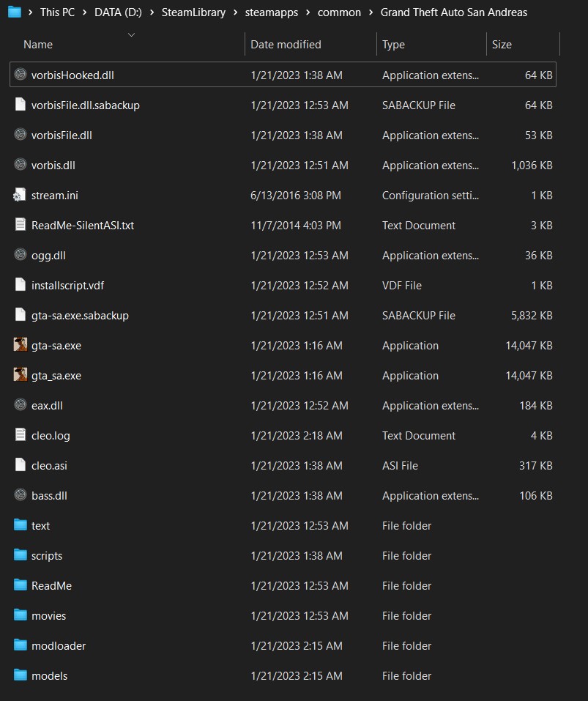Click the eax.dll gear icon
The image size is (588, 701).
pyautogui.click(x=20, y=404)
